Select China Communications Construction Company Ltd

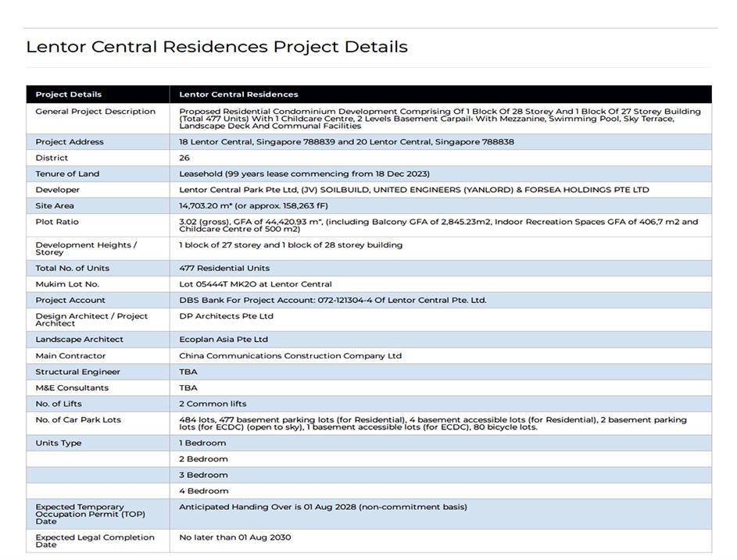(x=290, y=356)
